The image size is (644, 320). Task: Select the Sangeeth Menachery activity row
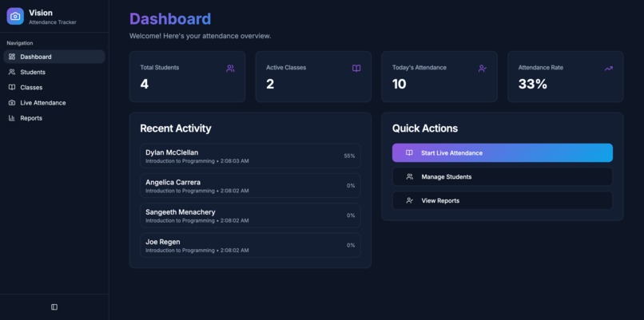250,215
